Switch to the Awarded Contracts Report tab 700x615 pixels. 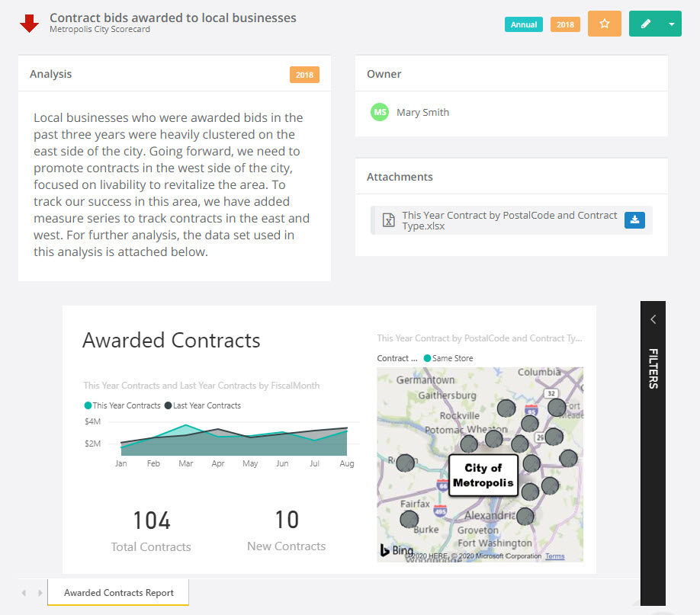117,592
